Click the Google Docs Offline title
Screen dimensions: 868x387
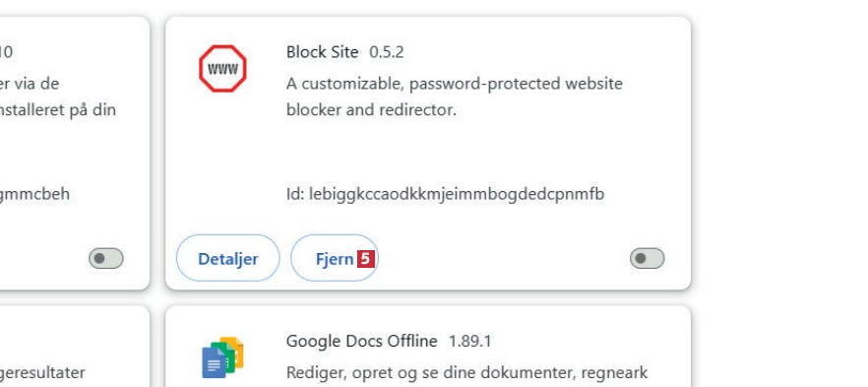[361, 341]
